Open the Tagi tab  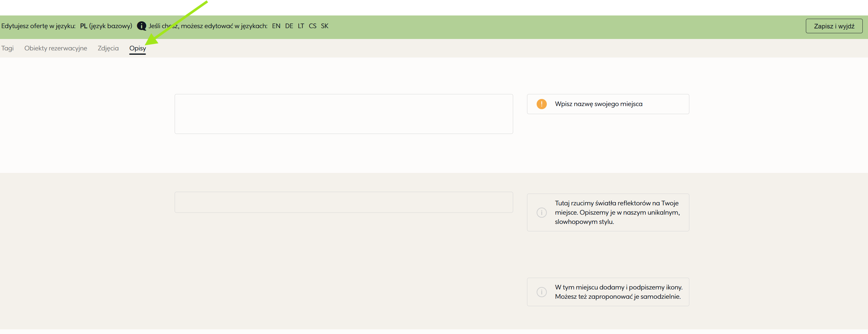(7, 48)
